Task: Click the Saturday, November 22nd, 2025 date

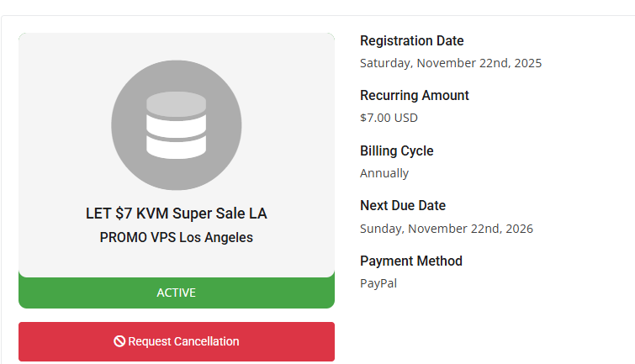Action: coord(451,63)
